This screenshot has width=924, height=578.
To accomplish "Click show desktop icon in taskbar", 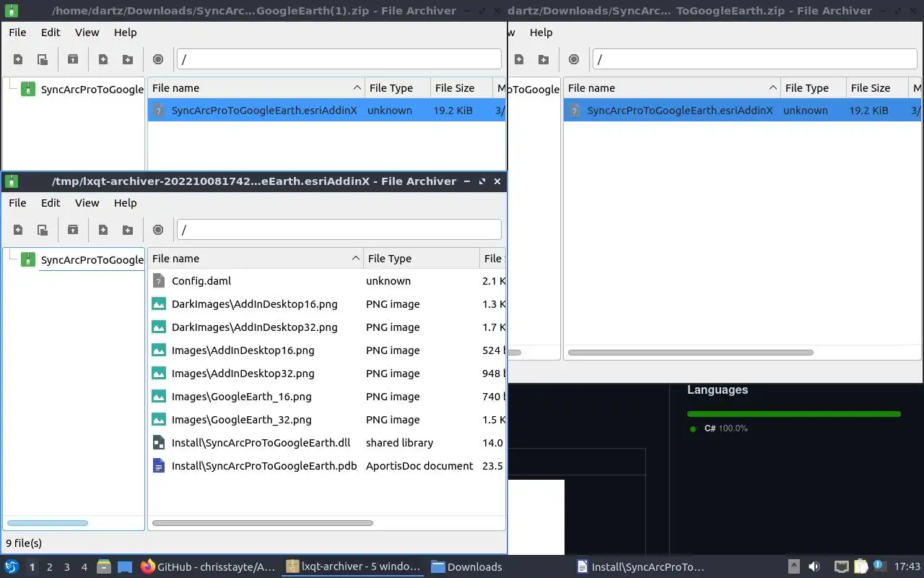I will [x=125, y=567].
